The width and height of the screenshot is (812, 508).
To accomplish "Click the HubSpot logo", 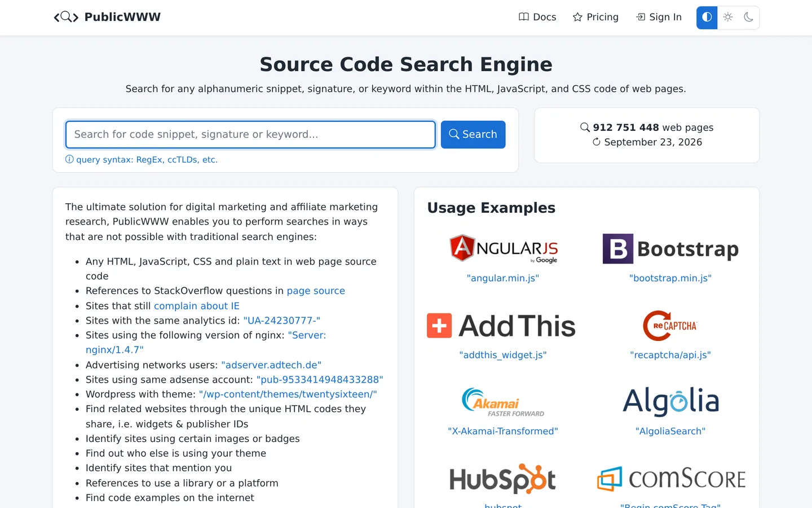I will 503,479.
